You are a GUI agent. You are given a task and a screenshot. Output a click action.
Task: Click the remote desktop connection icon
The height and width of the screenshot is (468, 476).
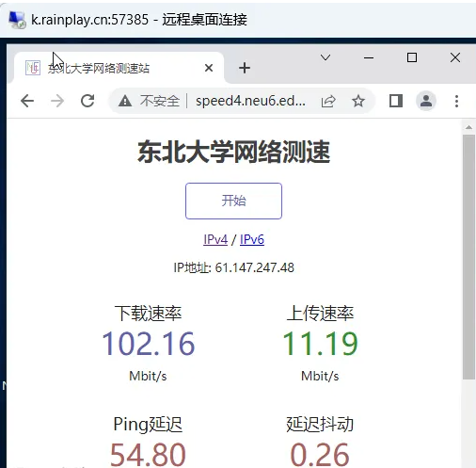(17, 20)
